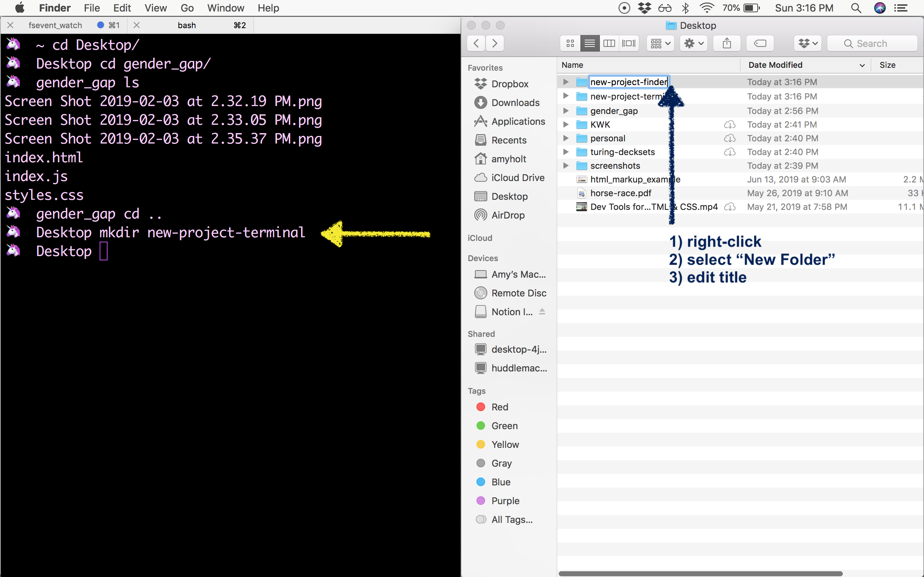924x577 pixels.
Task: Expand the gender_gap folder tree item
Action: [x=565, y=110]
